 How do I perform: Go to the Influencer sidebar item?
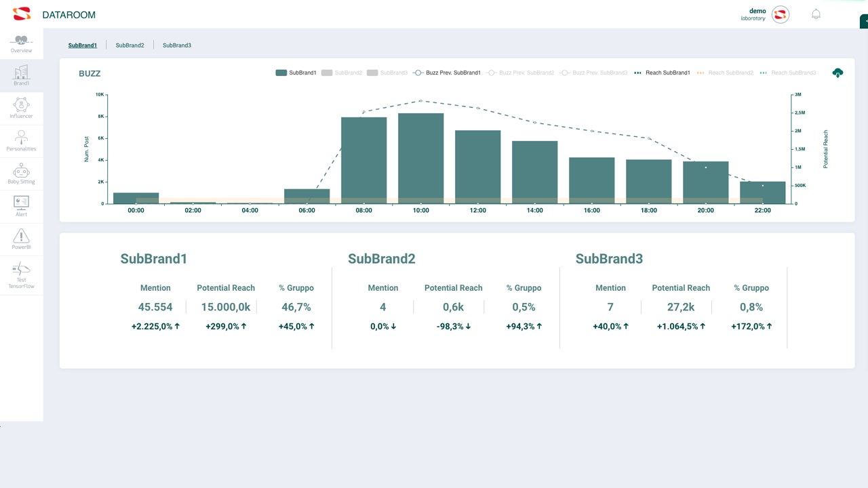[x=21, y=108]
